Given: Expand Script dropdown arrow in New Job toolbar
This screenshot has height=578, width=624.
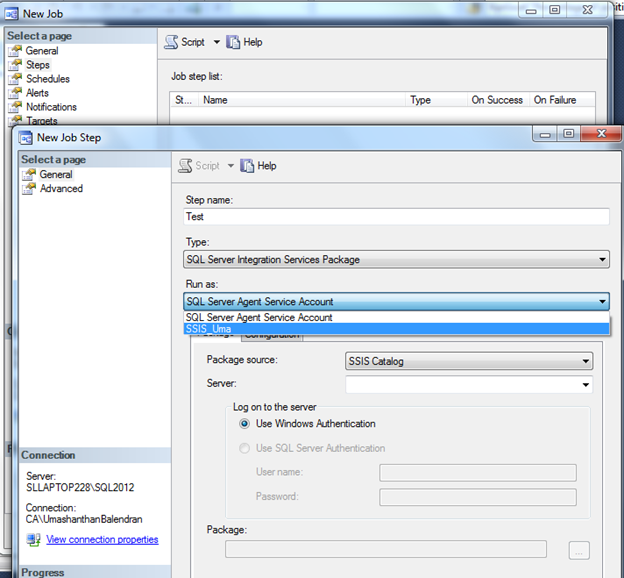Looking at the screenshot, I should 216,42.
